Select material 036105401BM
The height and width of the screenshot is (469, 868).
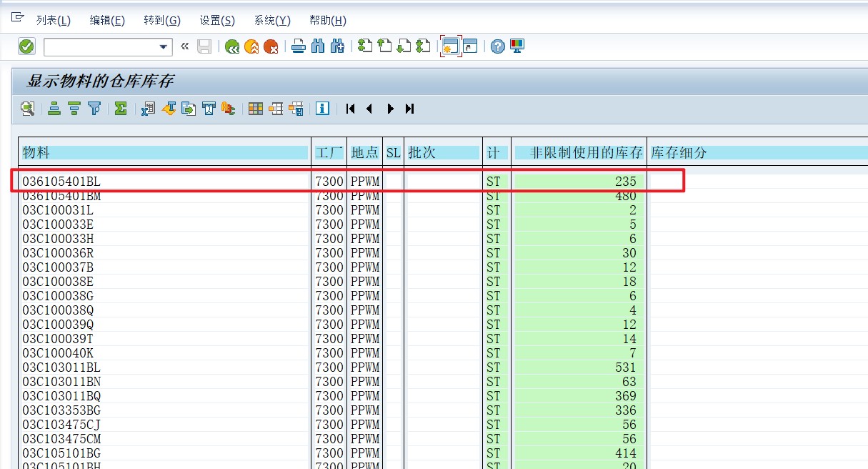point(61,196)
